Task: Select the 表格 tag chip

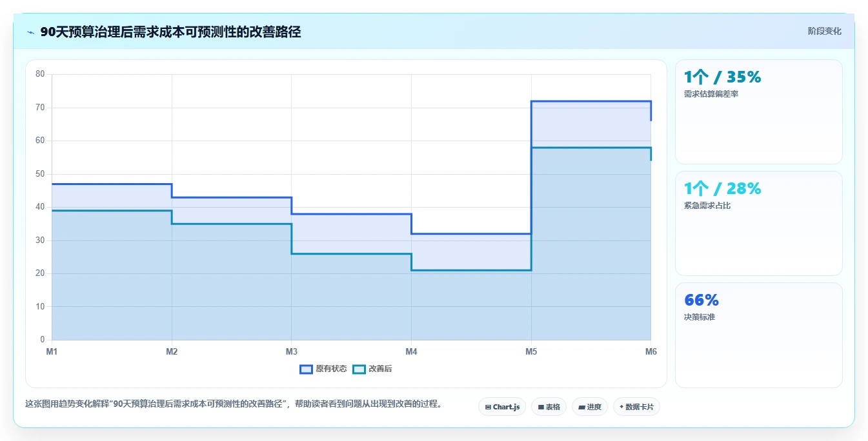Action: click(x=549, y=407)
